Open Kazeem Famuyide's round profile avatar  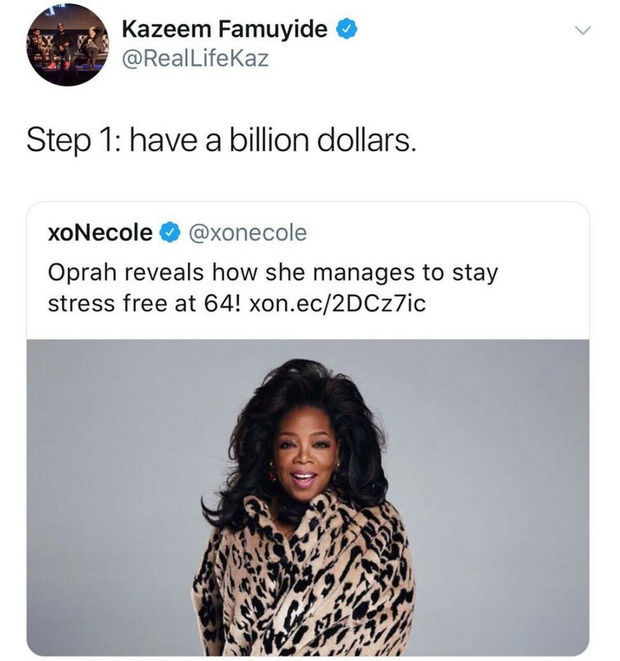(68, 45)
